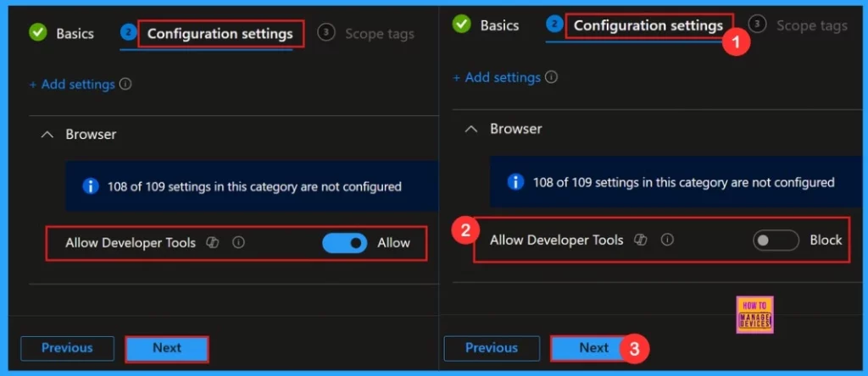This screenshot has height=376, width=868.
Task: Go to Scope tags tab in right panel
Action: point(811,25)
